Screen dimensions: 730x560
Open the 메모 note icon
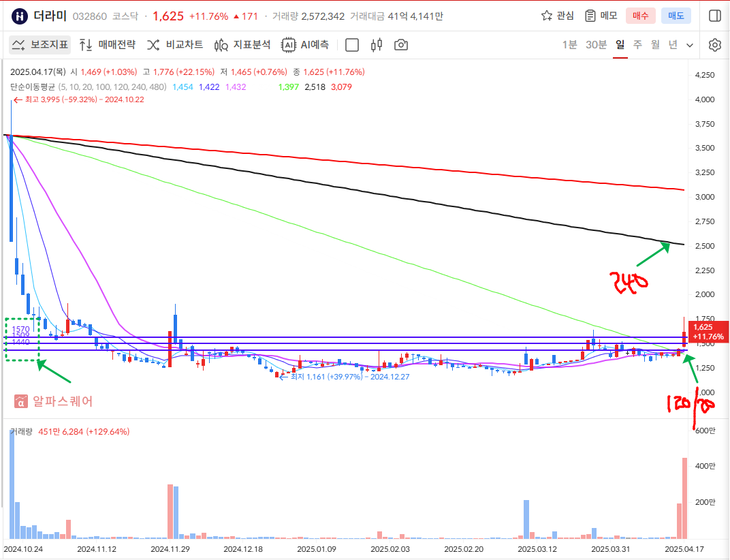click(590, 16)
